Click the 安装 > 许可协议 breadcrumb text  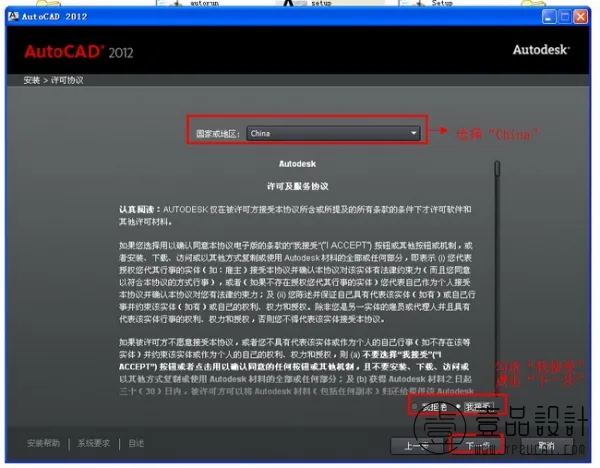(x=53, y=80)
